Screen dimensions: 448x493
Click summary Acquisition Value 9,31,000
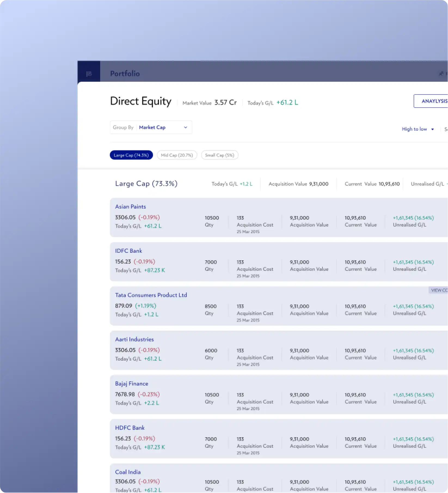298,184
